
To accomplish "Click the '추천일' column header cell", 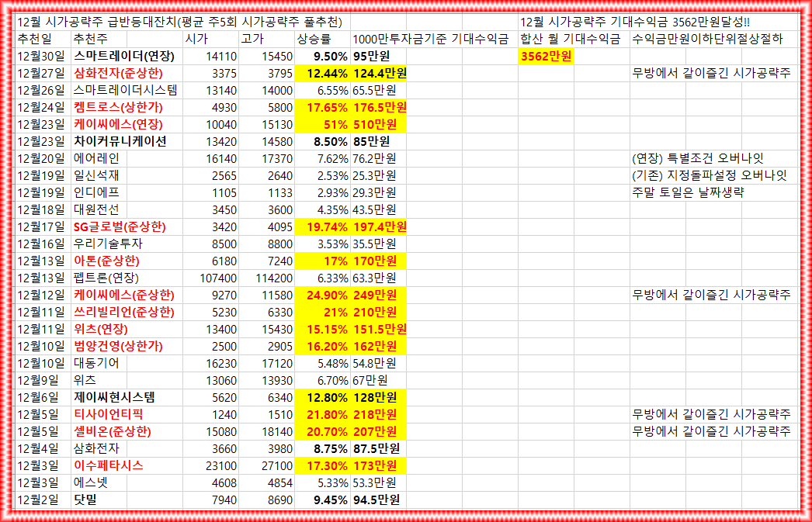I will pos(35,40).
